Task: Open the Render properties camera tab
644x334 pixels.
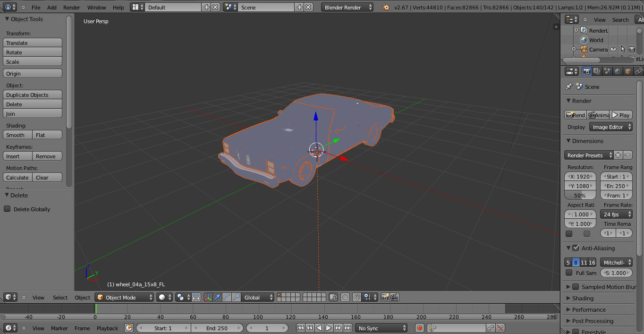Action: tap(586, 71)
